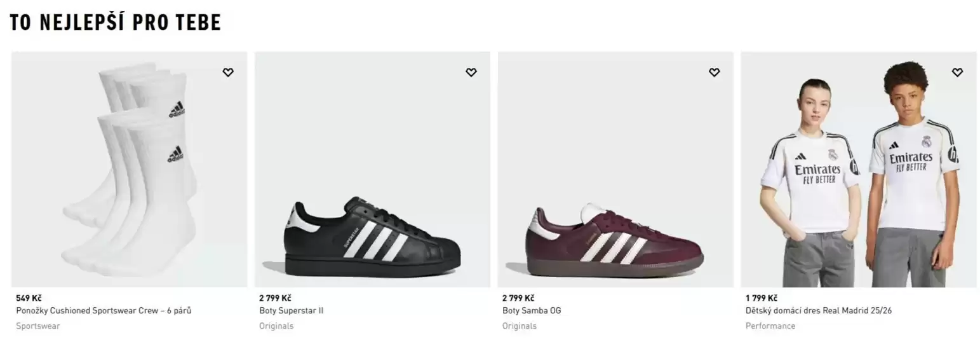Favorite the Boty Samba OG shoes

715,72
